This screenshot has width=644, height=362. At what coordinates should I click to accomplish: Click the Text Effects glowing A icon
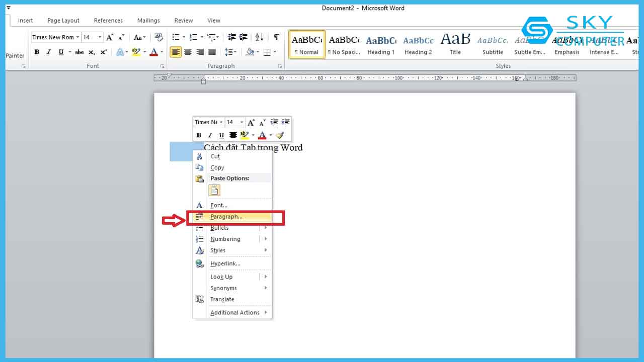(x=120, y=52)
